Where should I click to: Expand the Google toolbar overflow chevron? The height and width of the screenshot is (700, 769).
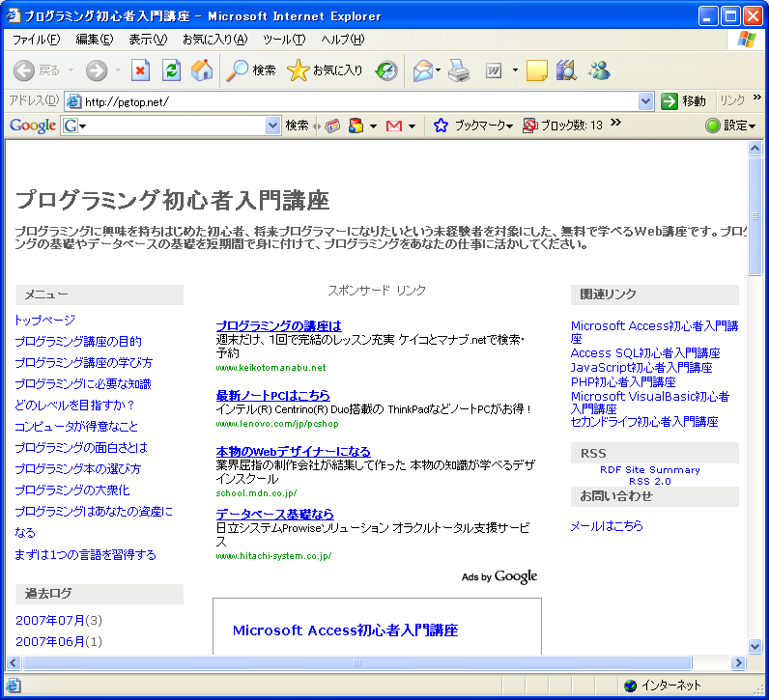click(x=615, y=122)
